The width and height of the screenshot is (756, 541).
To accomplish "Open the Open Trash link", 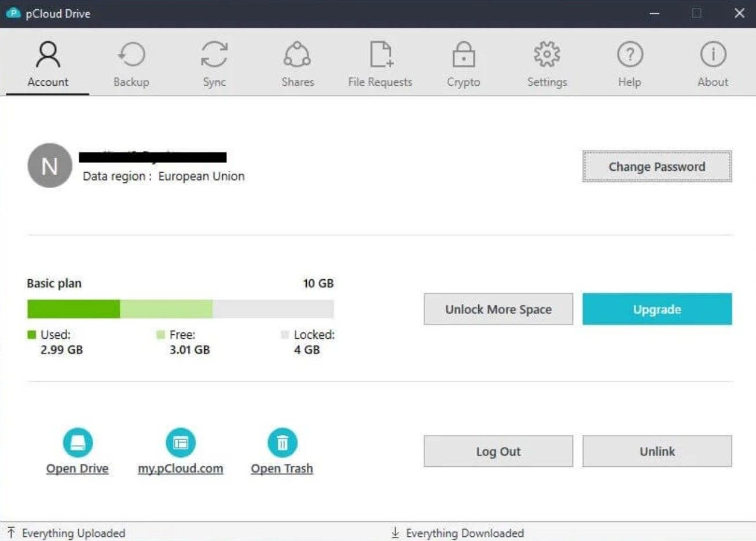I will 282,469.
